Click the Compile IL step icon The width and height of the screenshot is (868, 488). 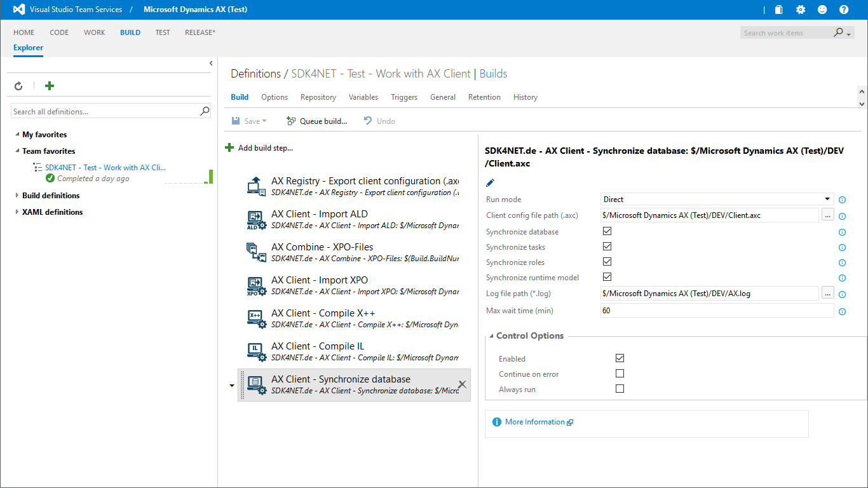256,351
